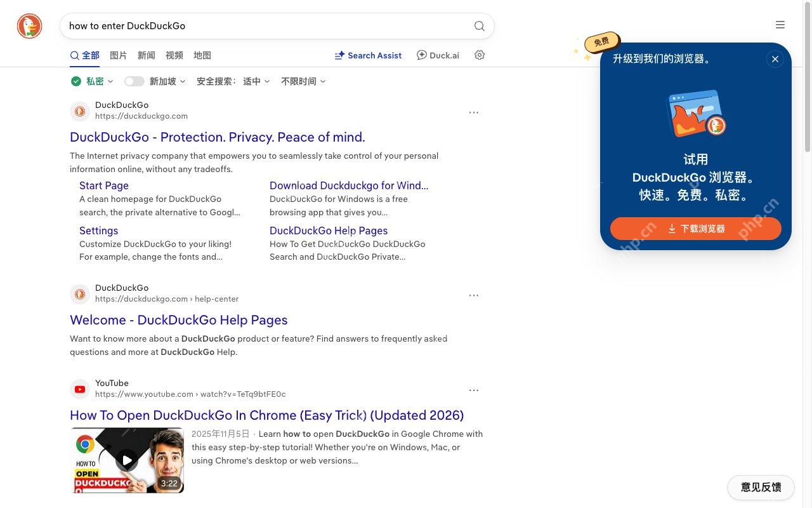Open more options for duckduckgo.com result
This screenshot has width=812, height=508.
[474, 112]
